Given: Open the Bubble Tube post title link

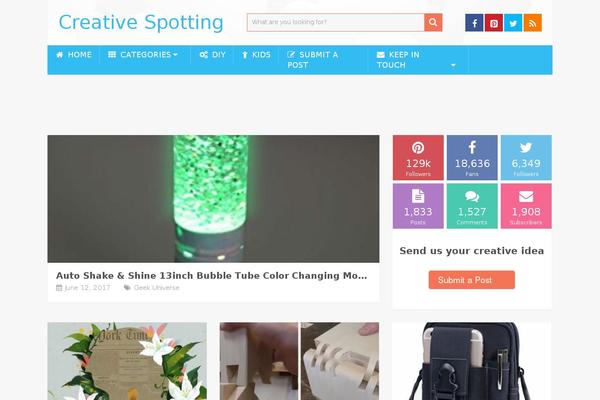Looking at the screenshot, I should [x=211, y=276].
